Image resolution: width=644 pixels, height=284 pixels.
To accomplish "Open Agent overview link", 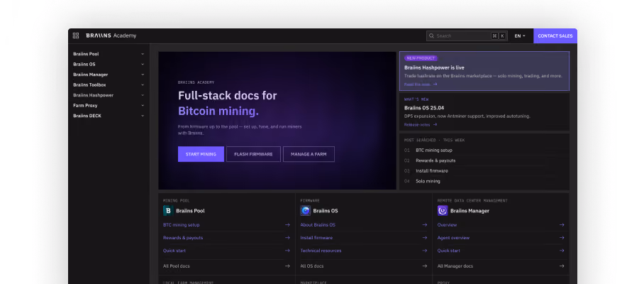I will point(453,238).
